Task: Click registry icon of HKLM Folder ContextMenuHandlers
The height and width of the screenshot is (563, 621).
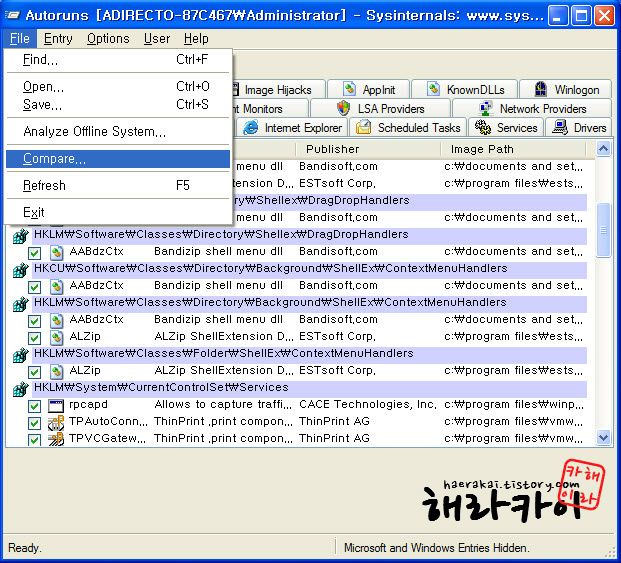Action: coord(21,355)
